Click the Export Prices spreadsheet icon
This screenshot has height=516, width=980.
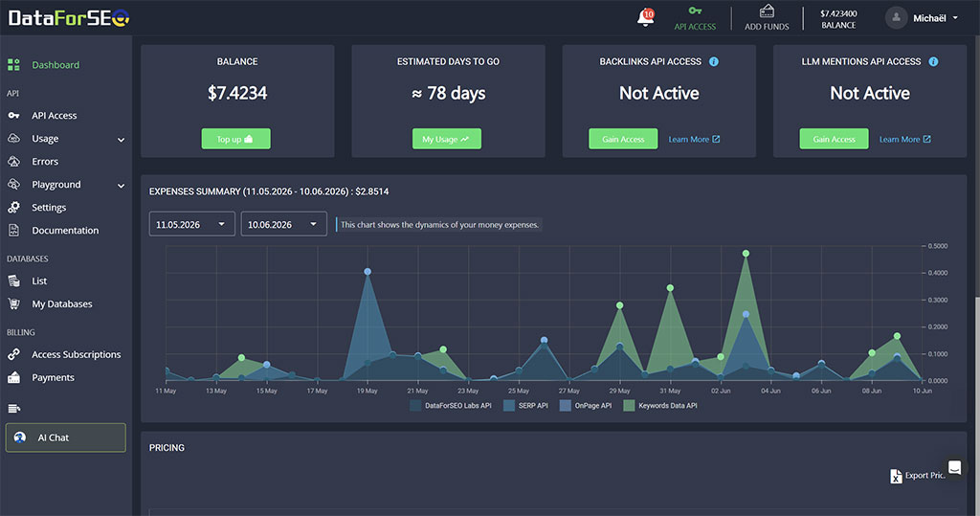[896, 476]
